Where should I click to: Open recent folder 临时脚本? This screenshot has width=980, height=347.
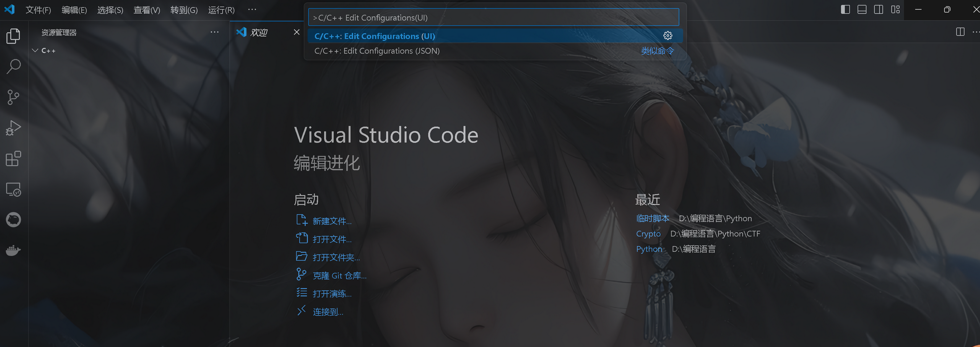point(652,218)
